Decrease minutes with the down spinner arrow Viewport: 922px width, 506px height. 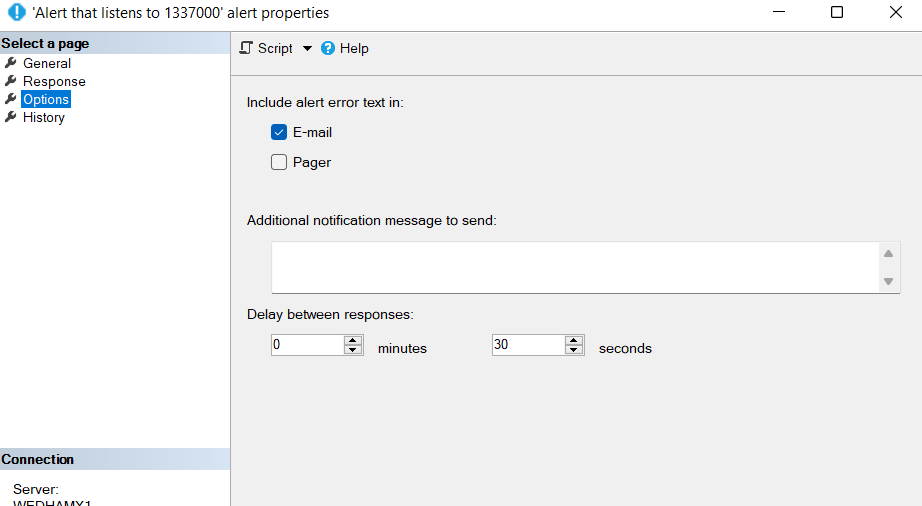353,350
